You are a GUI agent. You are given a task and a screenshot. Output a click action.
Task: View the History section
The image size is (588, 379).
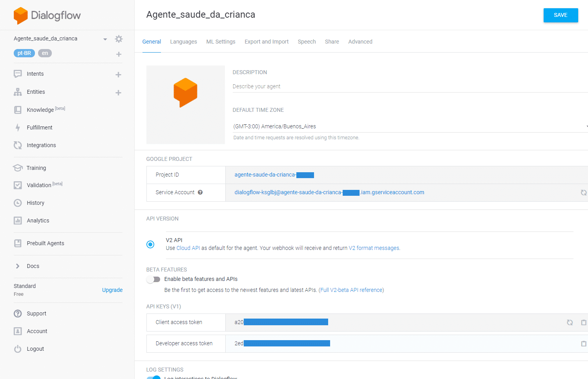pyautogui.click(x=35, y=203)
